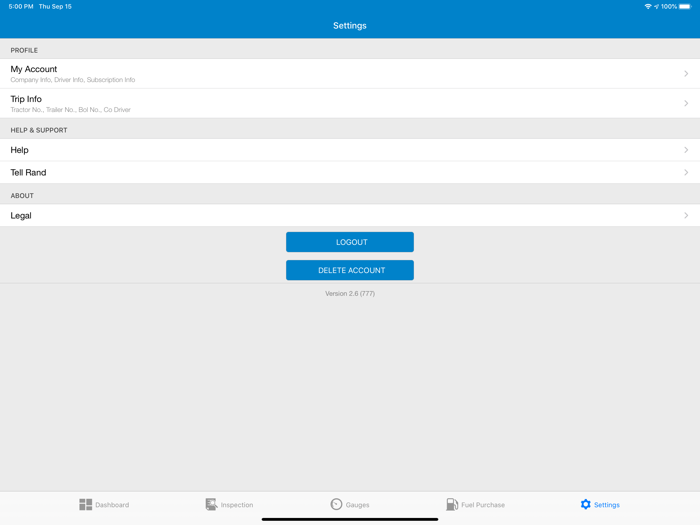Tap the DELETE ACCOUNT button
Screen dimensions: 700x525
click(350, 270)
